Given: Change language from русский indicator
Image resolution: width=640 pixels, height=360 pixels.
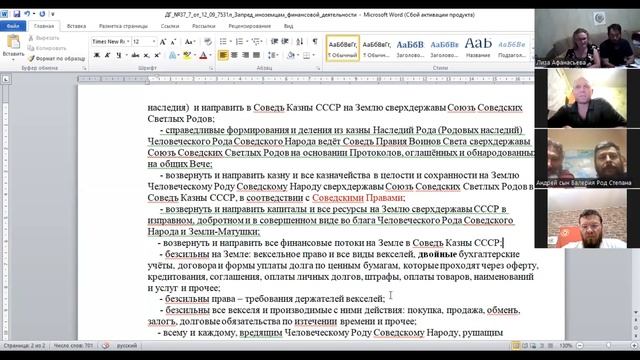Looking at the screenshot, I should (127, 346).
